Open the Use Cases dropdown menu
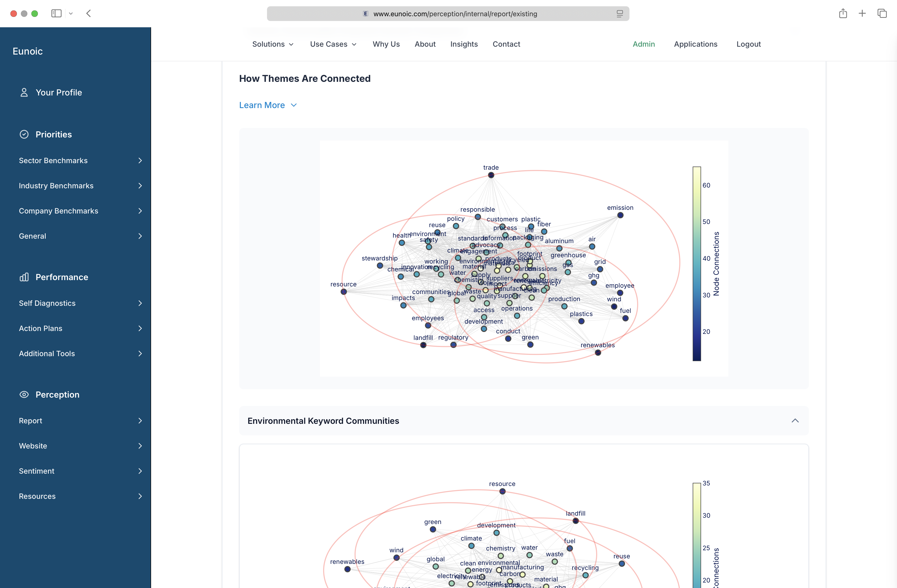Screen dimensions: 897x588 coord(333,44)
